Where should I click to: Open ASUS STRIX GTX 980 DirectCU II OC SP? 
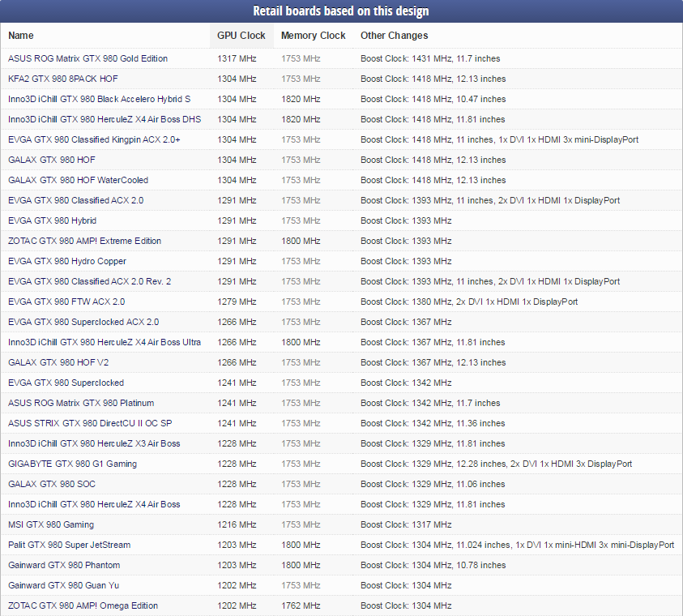coord(90,423)
